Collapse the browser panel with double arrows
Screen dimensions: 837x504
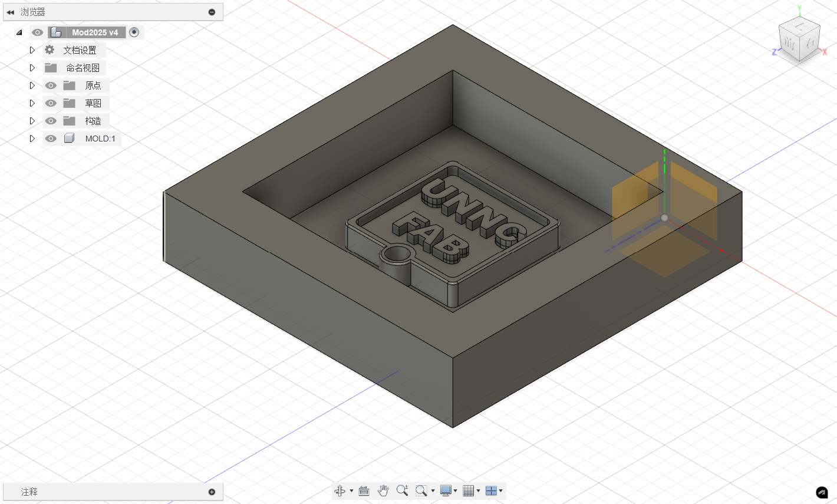tap(10, 12)
